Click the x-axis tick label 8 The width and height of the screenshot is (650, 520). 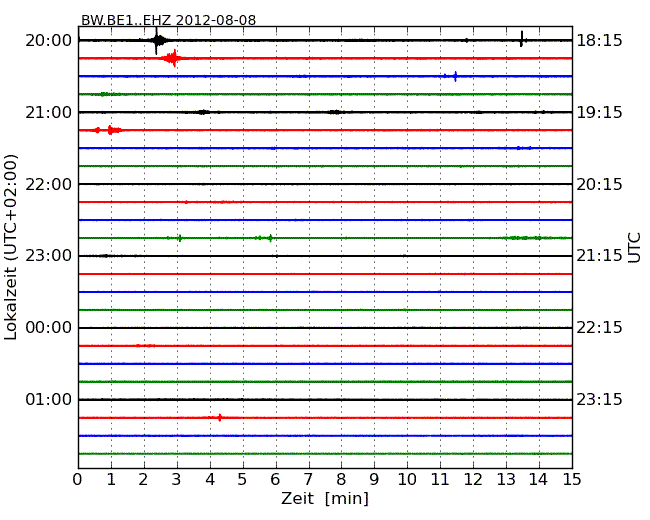341,479
